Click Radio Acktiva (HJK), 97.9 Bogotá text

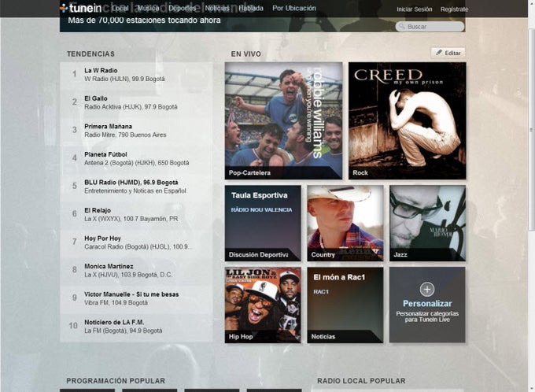pos(131,107)
